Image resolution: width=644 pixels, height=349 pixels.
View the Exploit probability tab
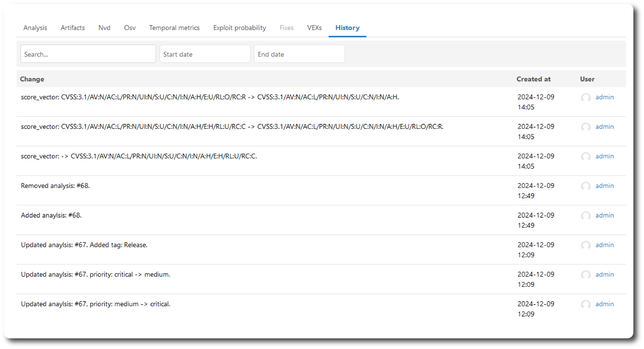[x=239, y=28]
